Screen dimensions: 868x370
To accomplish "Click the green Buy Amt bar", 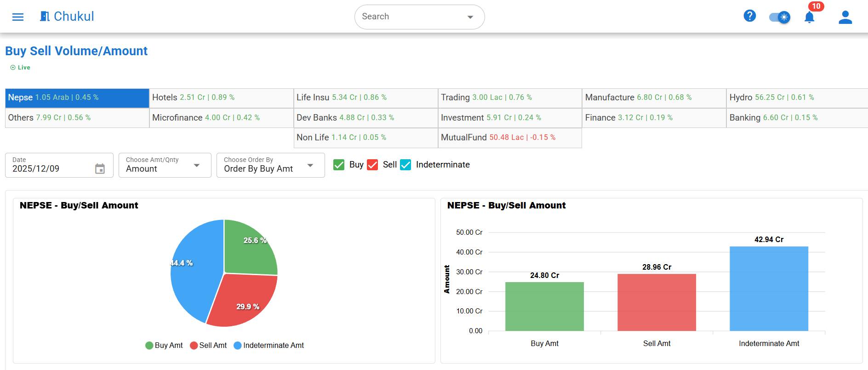I will coord(544,306).
